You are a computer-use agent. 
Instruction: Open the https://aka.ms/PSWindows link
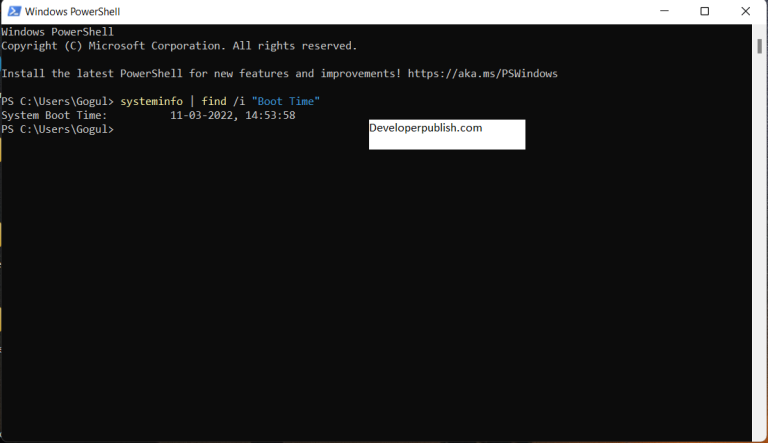tap(482, 74)
